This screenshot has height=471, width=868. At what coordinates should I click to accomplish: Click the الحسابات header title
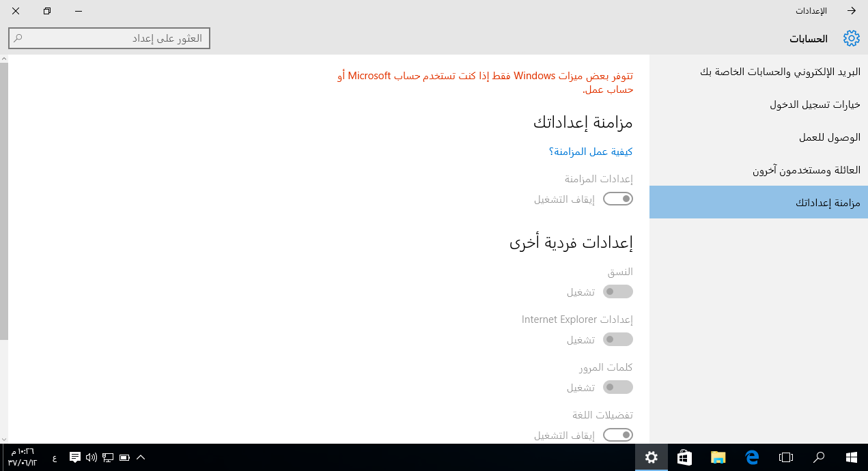pos(809,39)
